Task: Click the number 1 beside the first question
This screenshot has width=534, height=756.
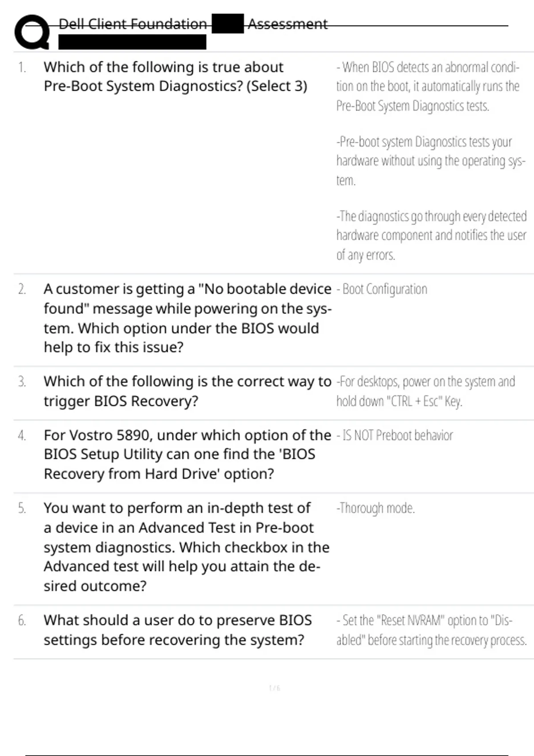Action: click(22, 68)
